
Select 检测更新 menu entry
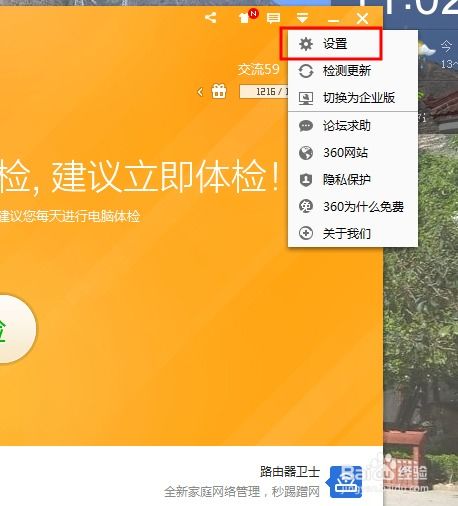click(353, 71)
